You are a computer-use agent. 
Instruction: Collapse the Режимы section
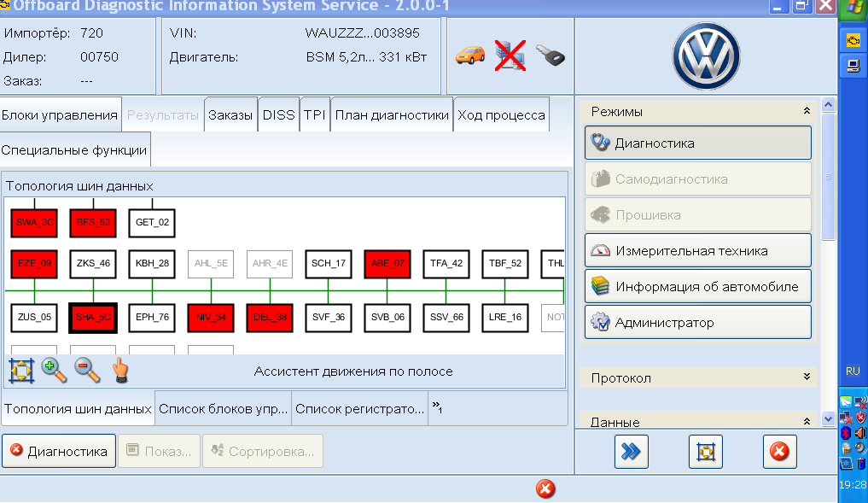(x=806, y=112)
